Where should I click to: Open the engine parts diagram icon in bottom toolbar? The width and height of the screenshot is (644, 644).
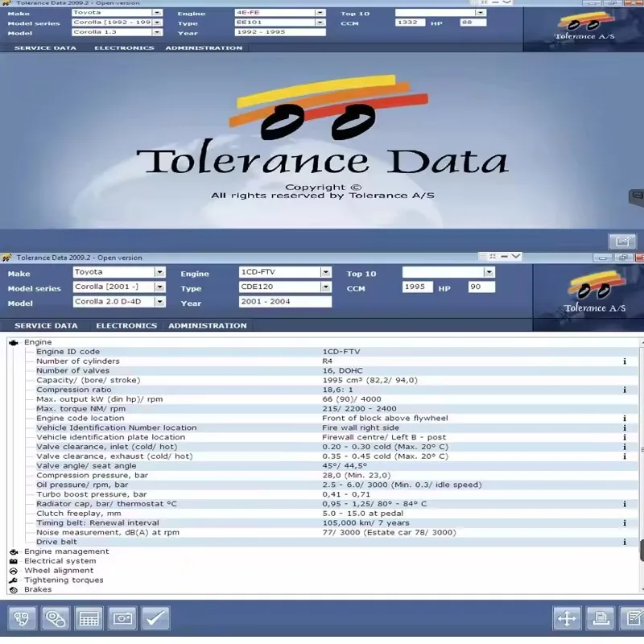pyautogui.click(x=22, y=617)
